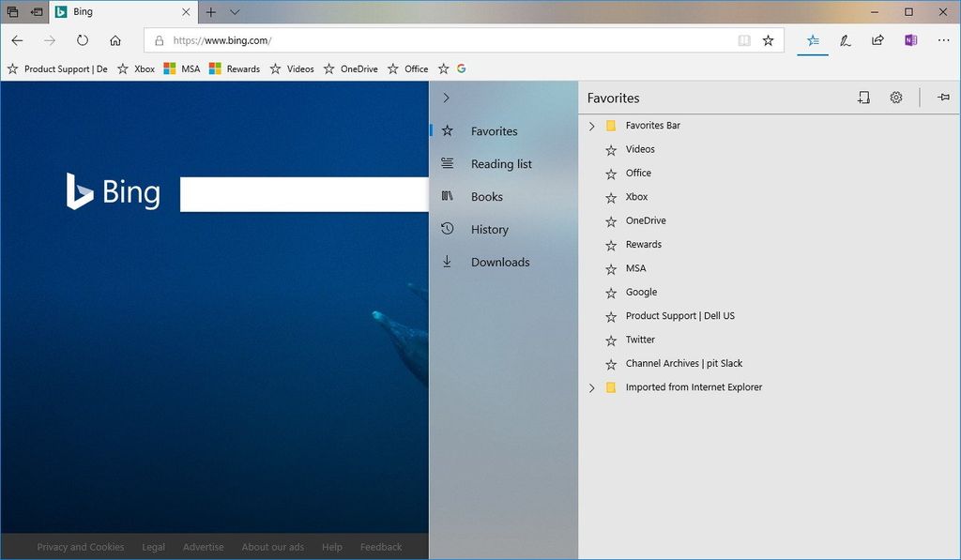961x560 pixels.
Task: Click inside the Bing search box
Action: pos(300,193)
